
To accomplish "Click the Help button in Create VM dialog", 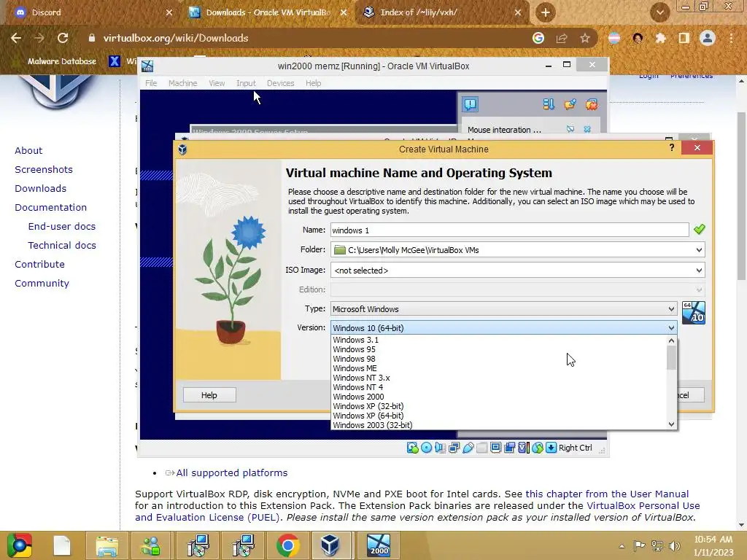I will 209,395.
